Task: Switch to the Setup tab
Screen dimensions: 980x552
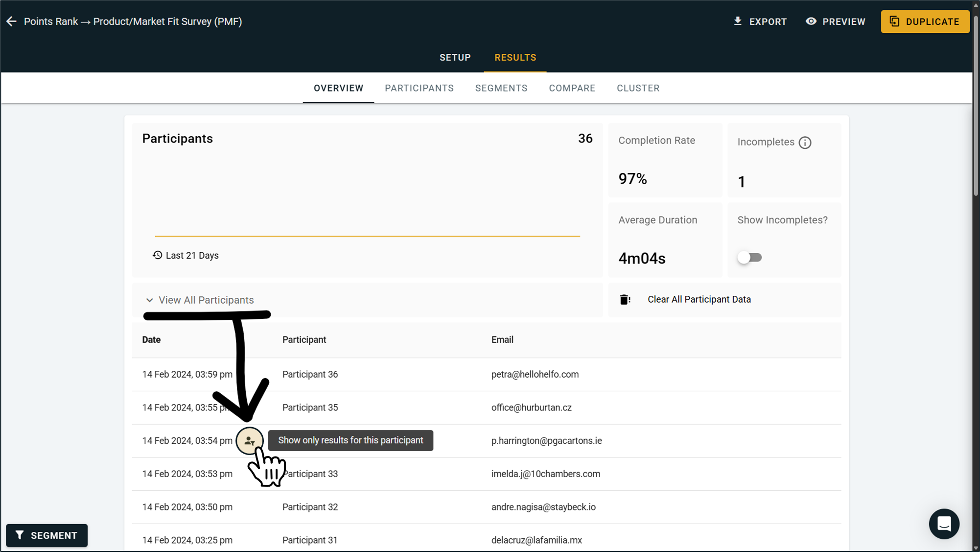Action: click(x=455, y=58)
